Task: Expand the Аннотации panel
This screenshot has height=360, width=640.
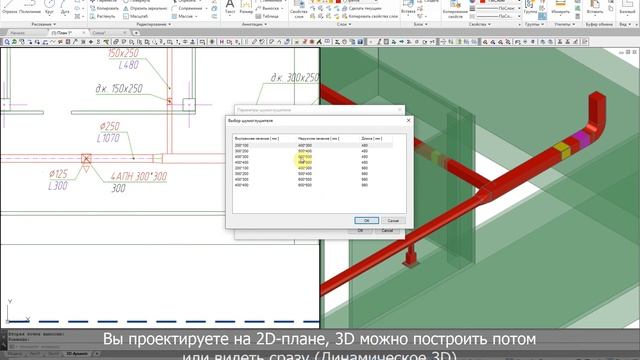Action: (254, 24)
